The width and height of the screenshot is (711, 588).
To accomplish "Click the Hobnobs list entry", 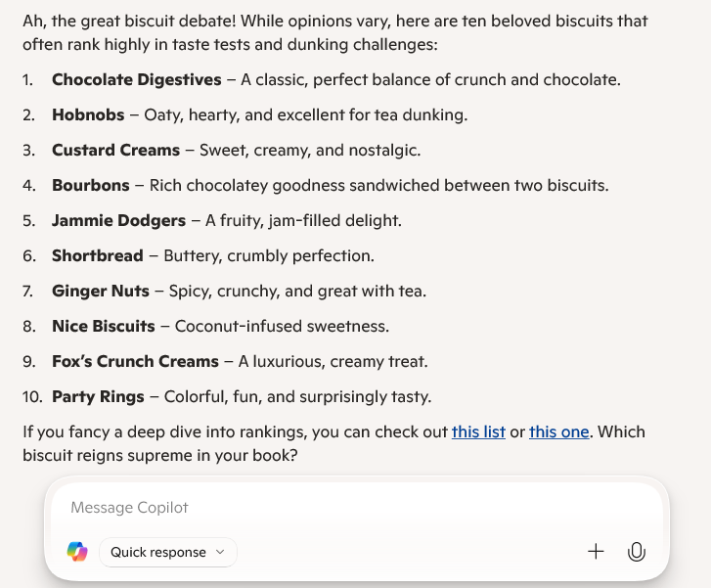I will [88, 114].
